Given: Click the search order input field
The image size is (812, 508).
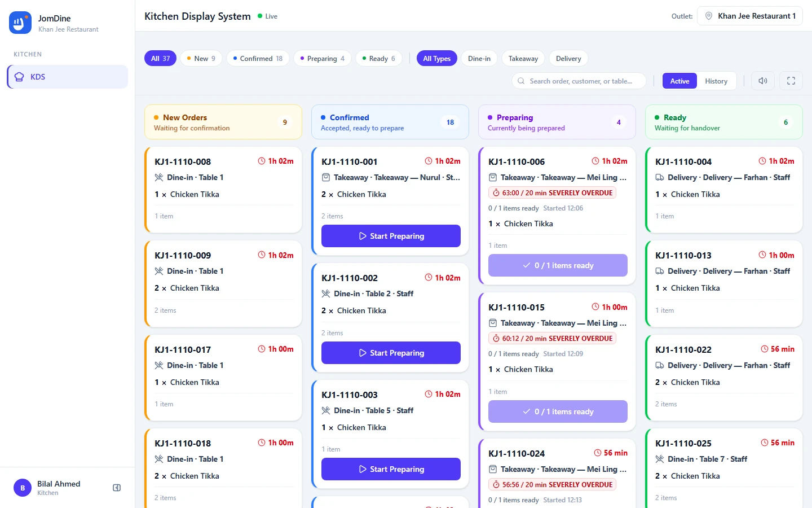Looking at the screenshot, I should coord(579,81).
